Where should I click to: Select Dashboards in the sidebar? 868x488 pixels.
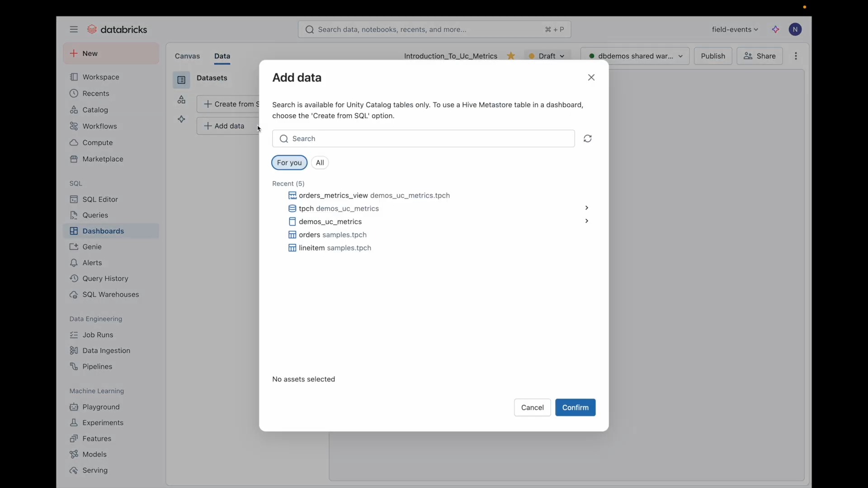[111, 231]
